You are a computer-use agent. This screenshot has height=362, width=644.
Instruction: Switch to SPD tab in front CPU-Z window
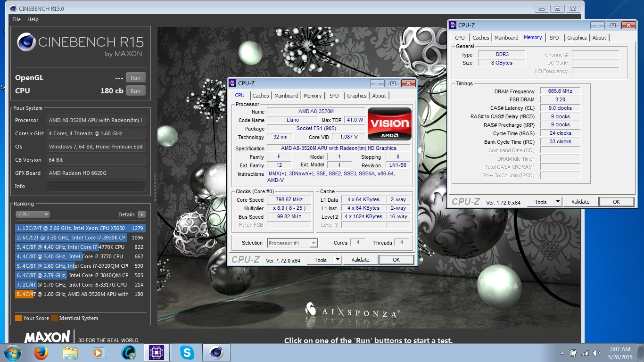coord(334,96)
